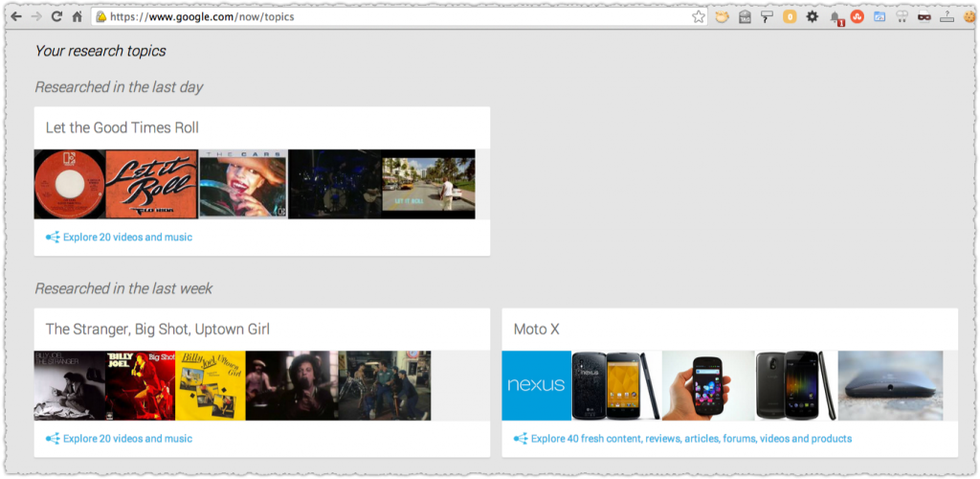Open the cookie extension icon
The image size is (980, 479).
click(969, 17)
